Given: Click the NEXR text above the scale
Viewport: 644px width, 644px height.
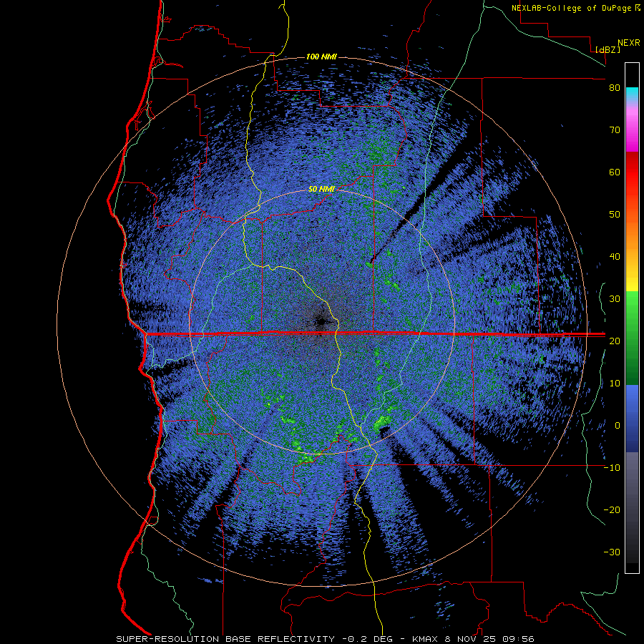Looking at the screenshot, I should [x=629, y=43].
